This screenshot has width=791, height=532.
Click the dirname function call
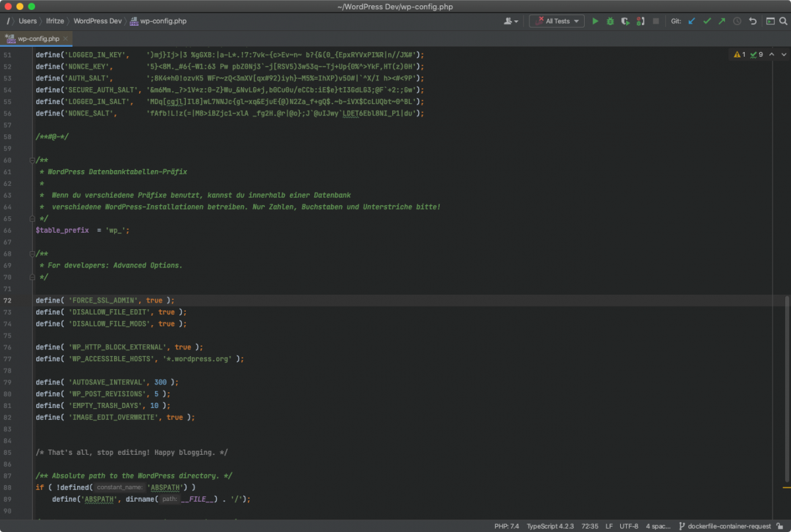(x=140, y=500)
